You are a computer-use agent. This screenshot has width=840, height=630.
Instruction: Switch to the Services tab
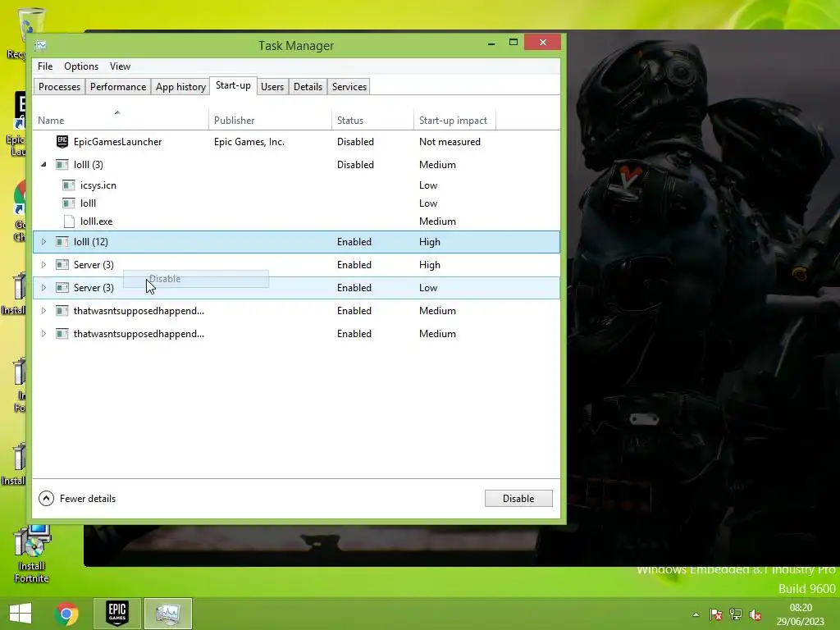pyautogui.click(x=349, y=87)
